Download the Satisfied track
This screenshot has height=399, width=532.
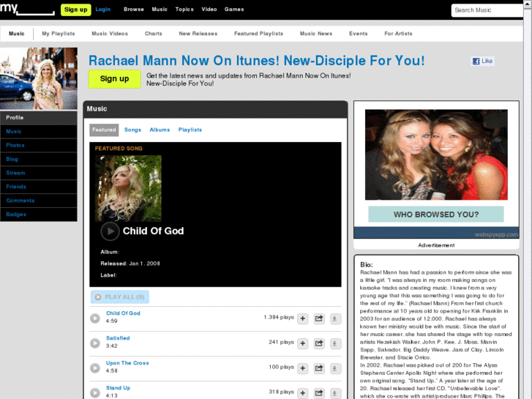coord(335,343)
